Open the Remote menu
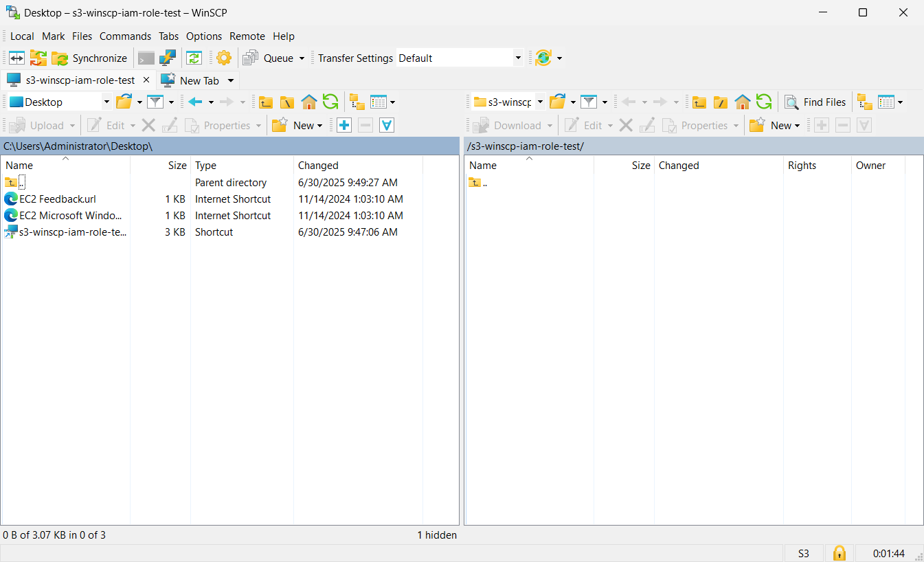The height and width of the screenshot is (562, 924). coord(247,36)
